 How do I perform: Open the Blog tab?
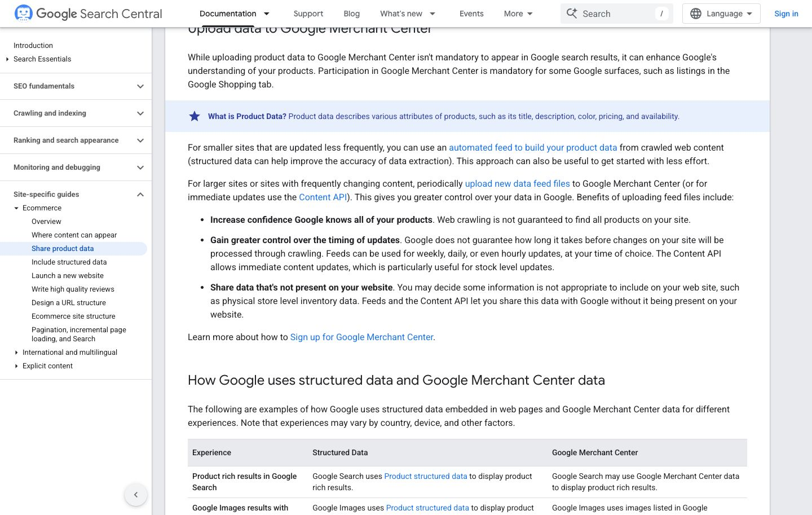tap(351, 14)
